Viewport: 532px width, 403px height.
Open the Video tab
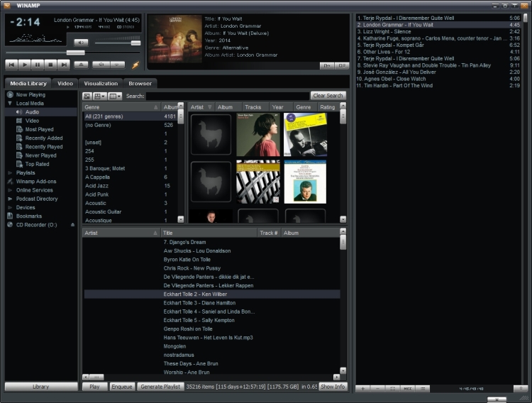pyautogui.click(x=65, y=84)
